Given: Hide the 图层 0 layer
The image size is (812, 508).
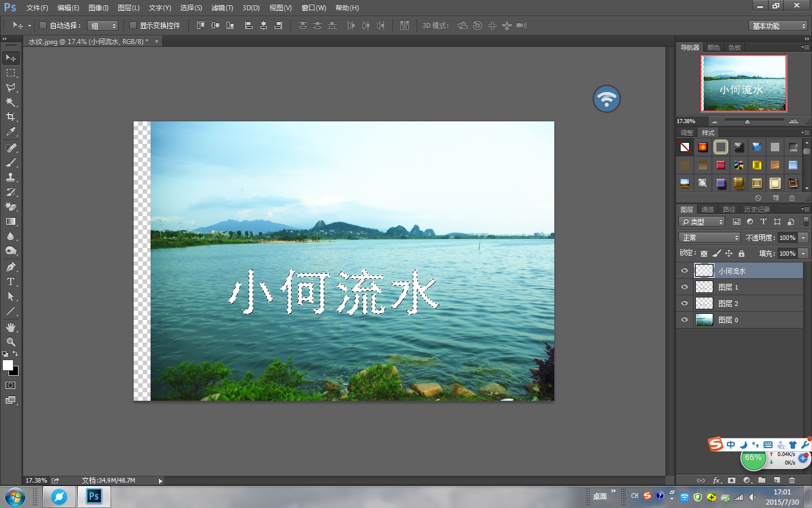Looking at the screenshot, I should 685,320.
